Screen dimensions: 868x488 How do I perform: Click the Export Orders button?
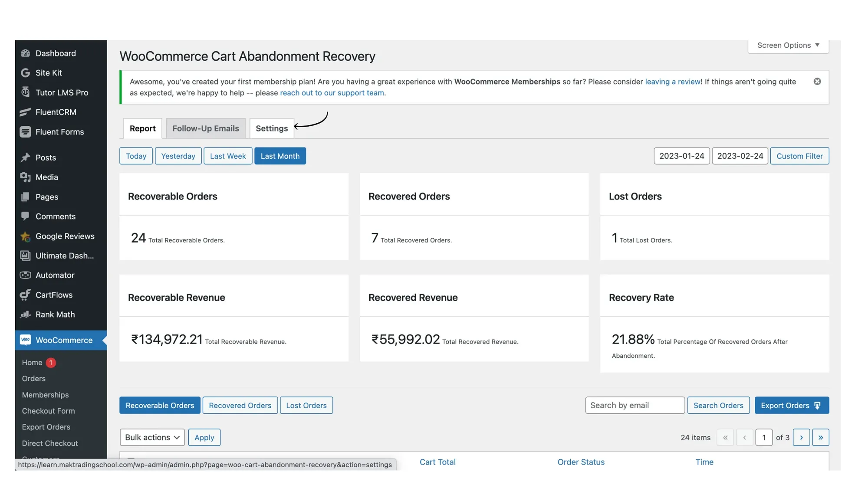point(791,405)
